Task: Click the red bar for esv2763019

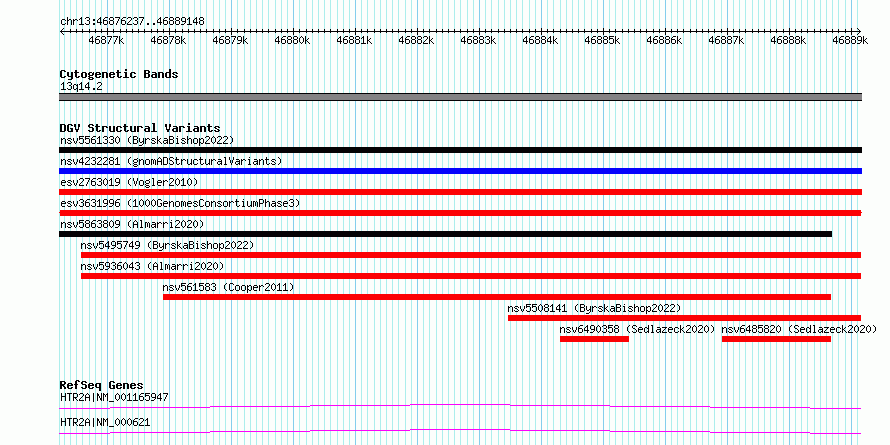Action: pos(461,192)
